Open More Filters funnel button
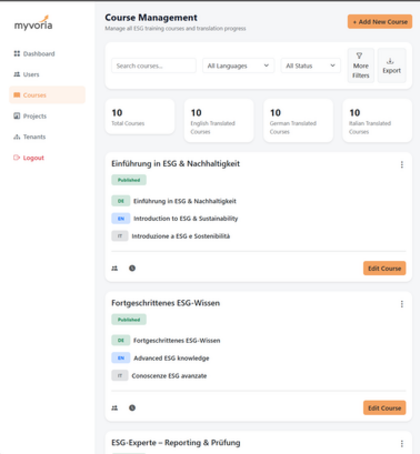 [x=361, y=65]
